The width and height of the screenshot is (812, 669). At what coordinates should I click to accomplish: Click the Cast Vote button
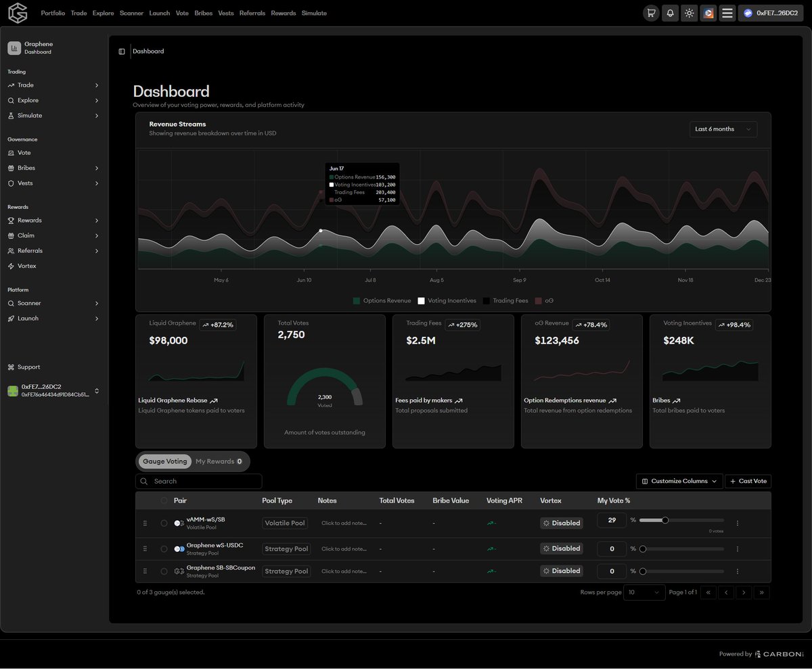tap(748, 481)
